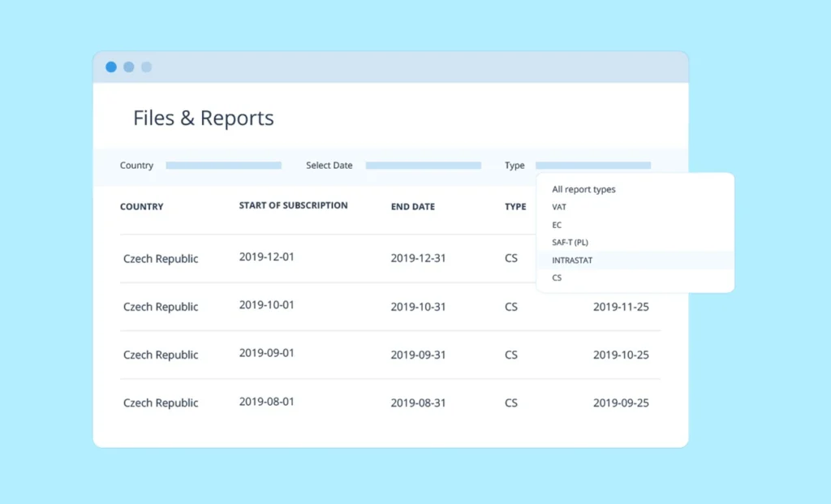Choose INTRASTAT report type option
The image size is (831, 504).
(x=572, y=261)
